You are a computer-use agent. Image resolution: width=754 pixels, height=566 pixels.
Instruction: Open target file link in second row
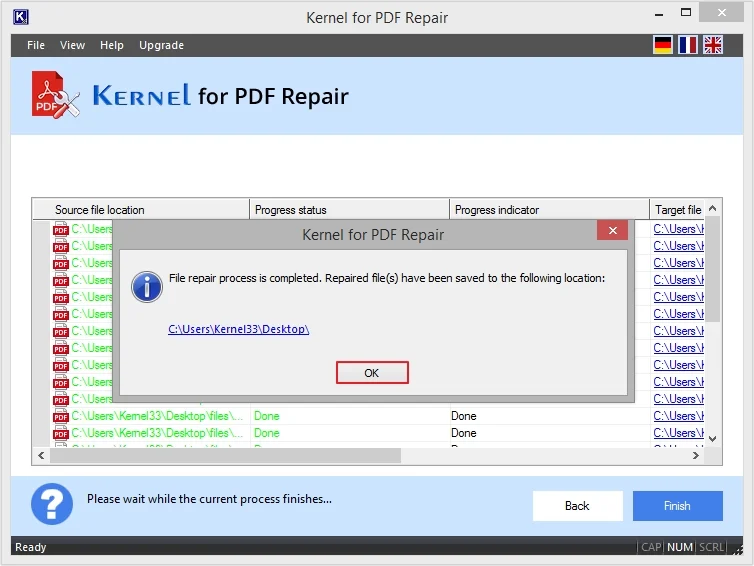[679, 246]
